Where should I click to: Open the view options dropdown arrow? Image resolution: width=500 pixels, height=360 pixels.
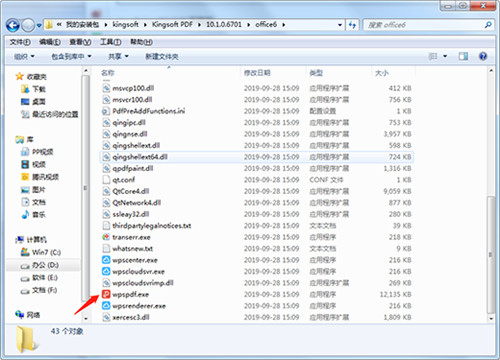[445, 56]
